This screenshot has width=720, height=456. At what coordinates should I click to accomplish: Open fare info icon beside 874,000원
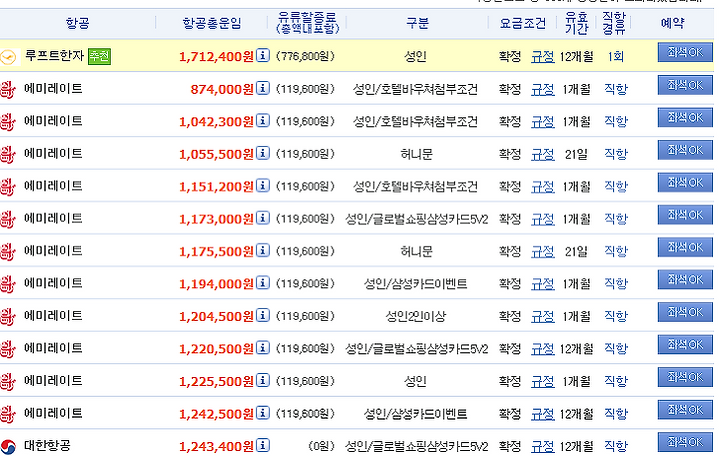pos(263,88)
